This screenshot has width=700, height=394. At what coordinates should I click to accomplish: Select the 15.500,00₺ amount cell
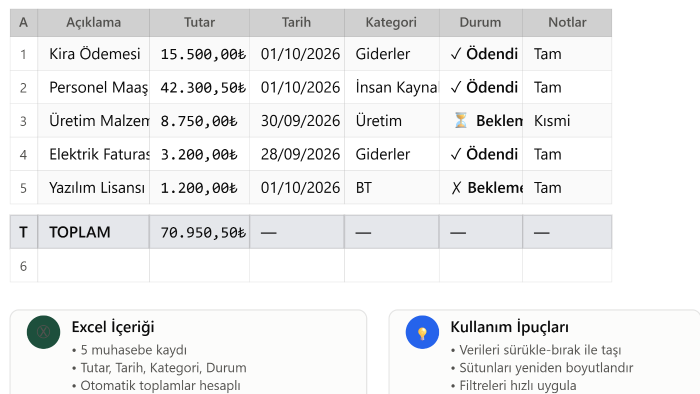click(199, 54)
